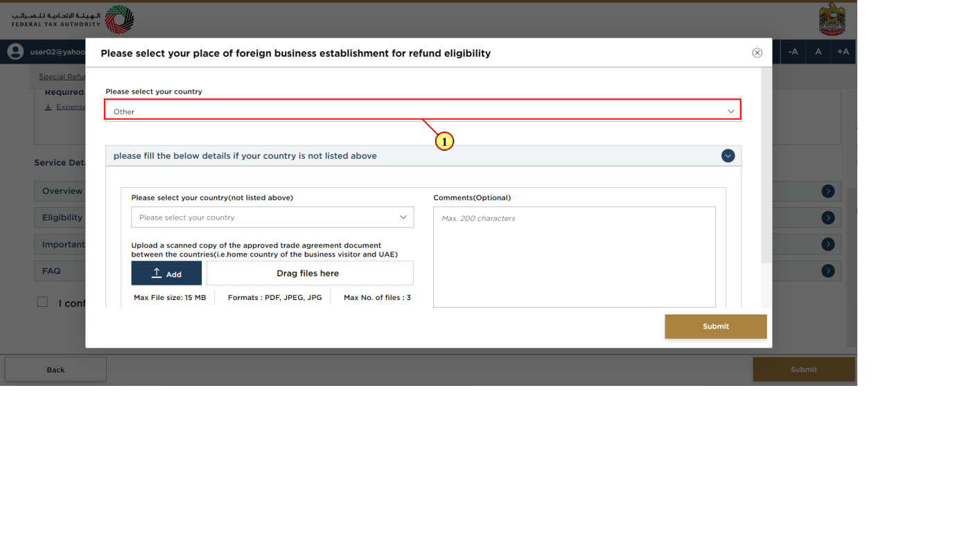Click the dialog's vertical scrollbar

766,166
